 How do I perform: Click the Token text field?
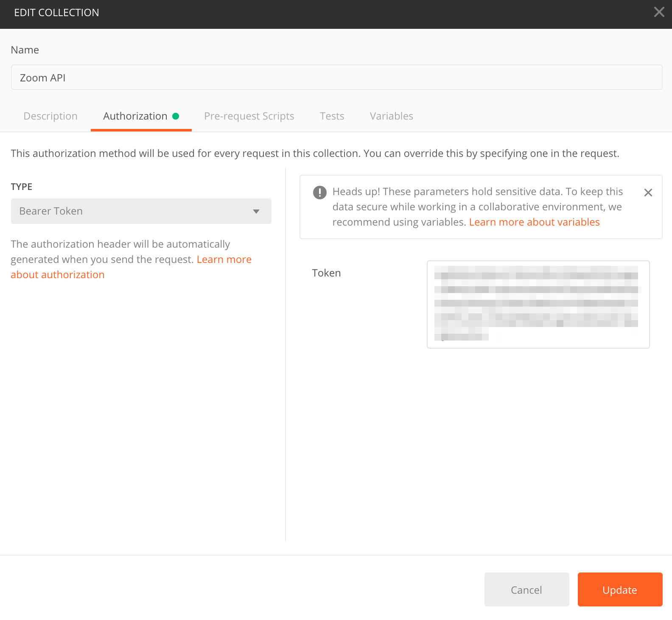click(x=538, y=304)
